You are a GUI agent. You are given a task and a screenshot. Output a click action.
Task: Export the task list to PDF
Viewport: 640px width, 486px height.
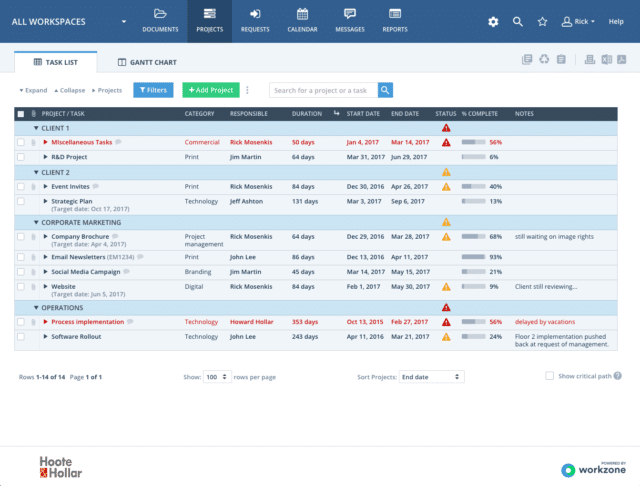coord(621,61)
